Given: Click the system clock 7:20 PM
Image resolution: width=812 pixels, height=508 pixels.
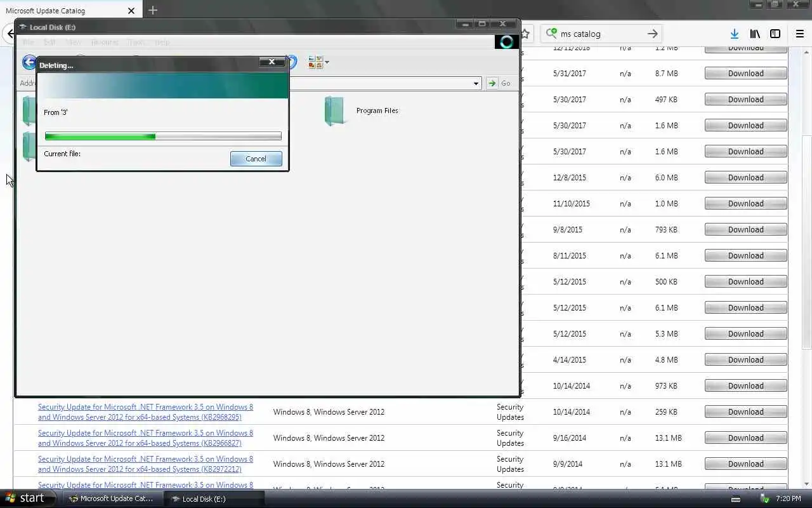Looking at the screenshot, I should [788, 499].
